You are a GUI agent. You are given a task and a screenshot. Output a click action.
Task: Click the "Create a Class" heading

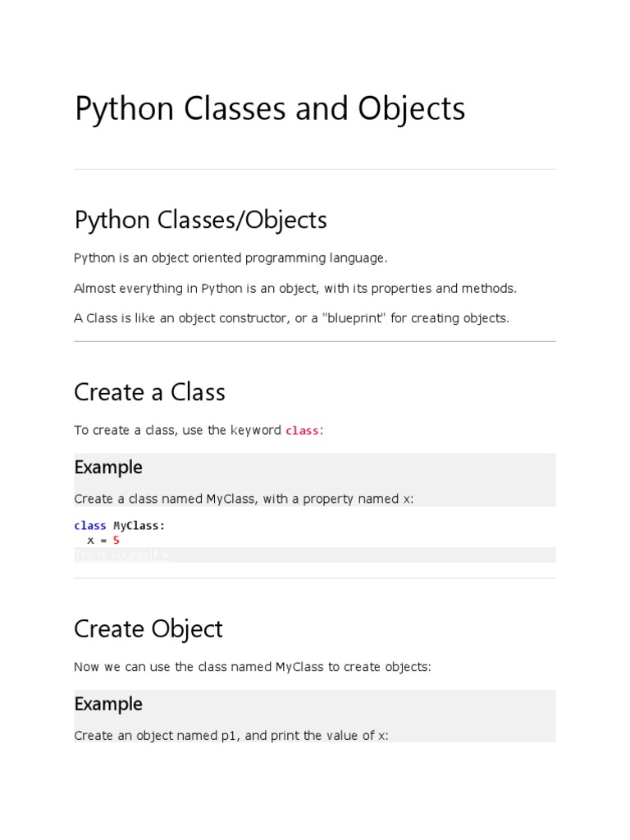click(x=149, y=392)
